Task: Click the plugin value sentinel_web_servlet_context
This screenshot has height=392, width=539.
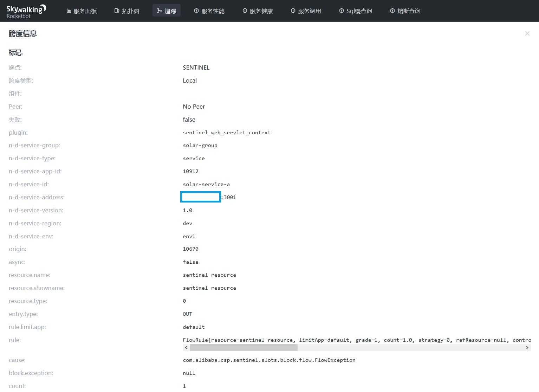Action: 227,133
